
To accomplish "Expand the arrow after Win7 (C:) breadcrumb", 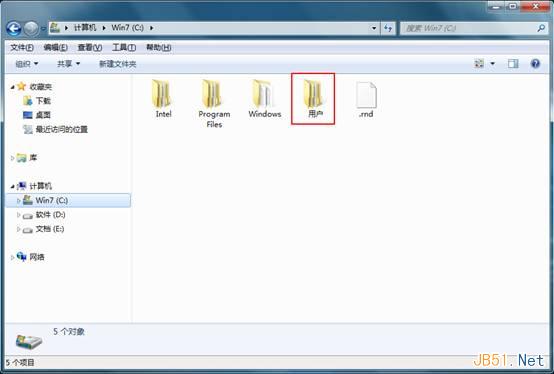I will [x=152, y=28].
